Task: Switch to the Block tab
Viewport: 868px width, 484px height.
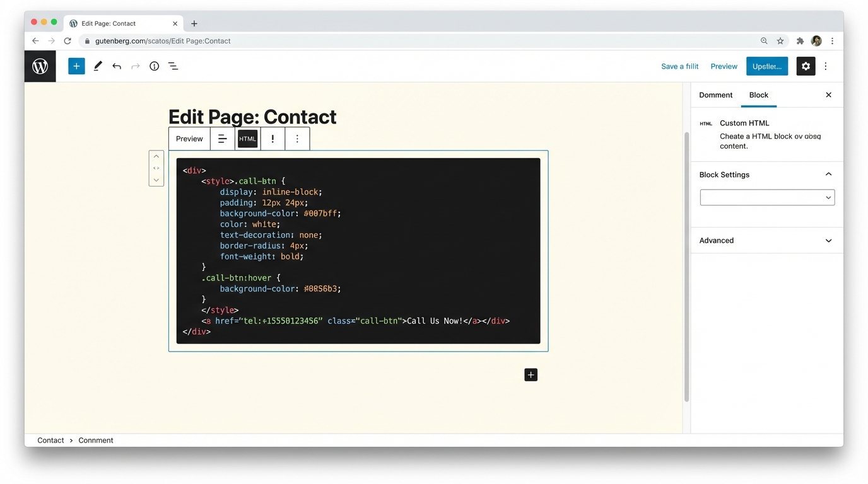Action: click(758, 95)
